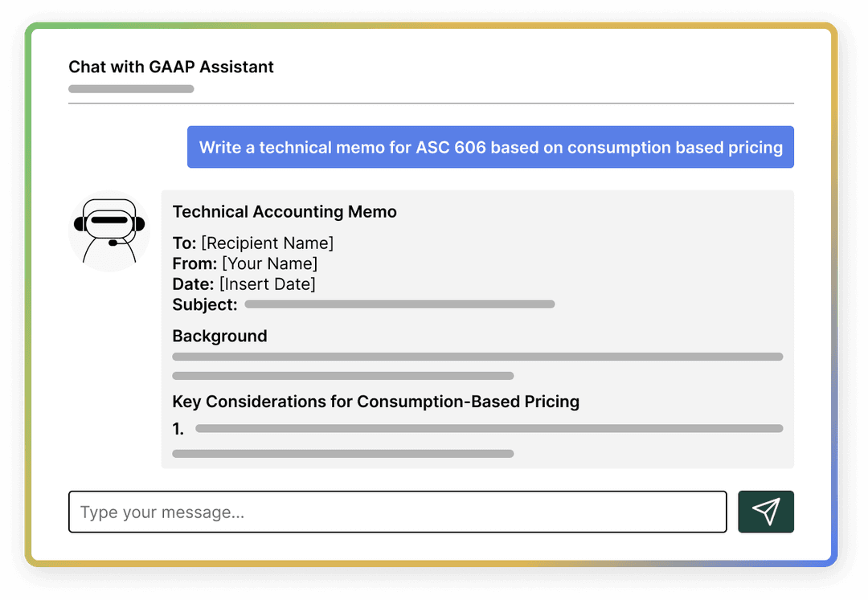Viewport: 868px width, 600px height.
Task: Click the progress bar under the chat title
Action: click(131, 88)
